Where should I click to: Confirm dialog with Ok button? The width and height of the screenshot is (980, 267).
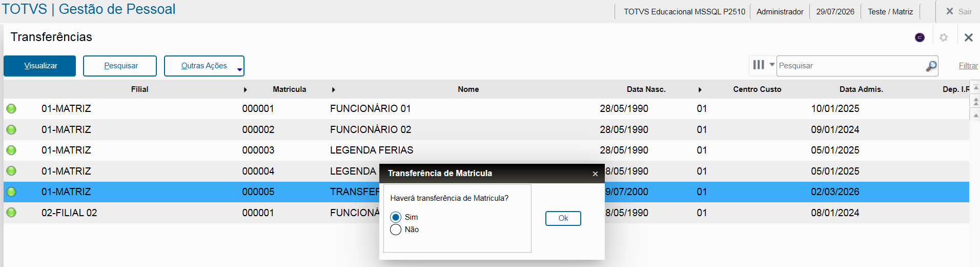tap(563, 218)
